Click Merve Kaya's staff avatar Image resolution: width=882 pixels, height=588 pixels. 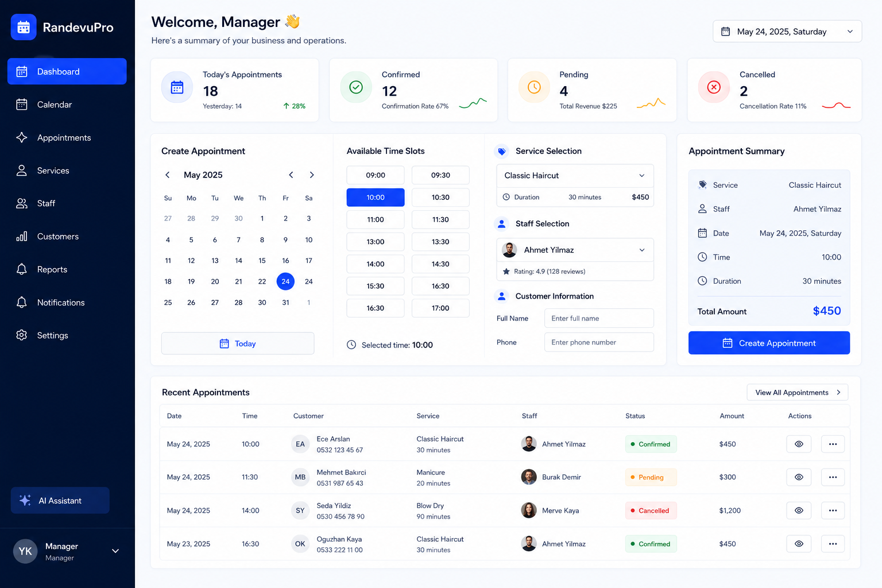(x=529, y=510)
